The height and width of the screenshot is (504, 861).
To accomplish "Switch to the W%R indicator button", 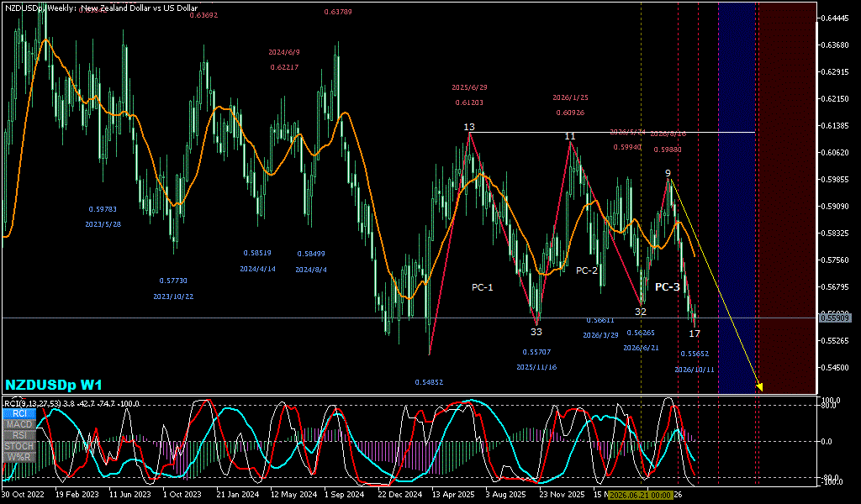I will tap(19, 458).
